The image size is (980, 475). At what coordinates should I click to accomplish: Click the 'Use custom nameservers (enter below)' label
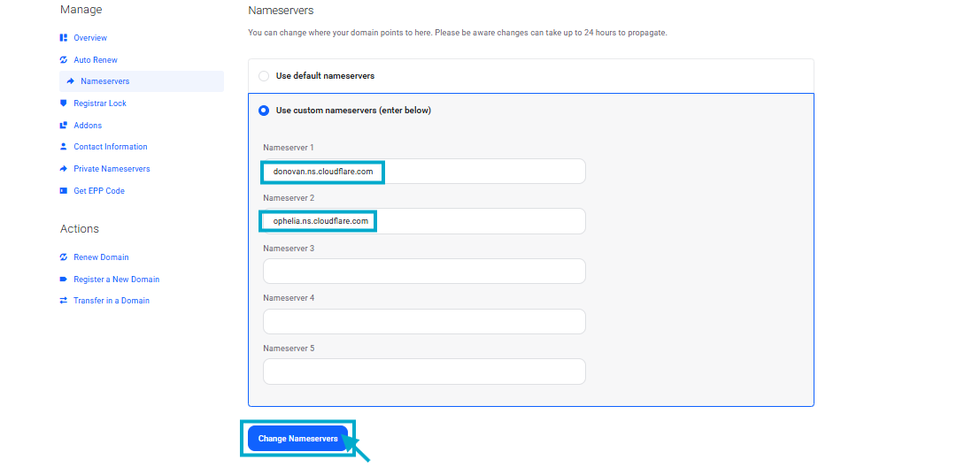point(354,111)
